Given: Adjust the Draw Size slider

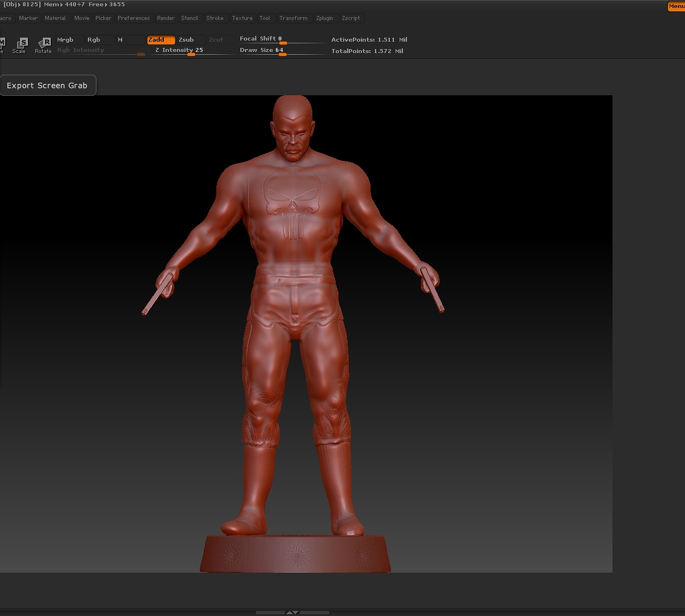Looking at the screenshot, I should pyautogui.click(x=282, y=51).
